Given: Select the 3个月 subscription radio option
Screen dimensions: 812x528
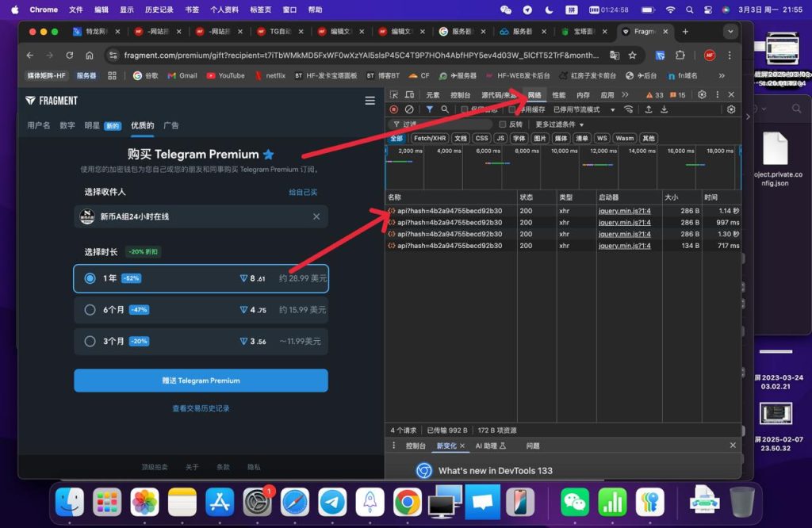Looking at the screenshot, I should (x=90, y=342).
